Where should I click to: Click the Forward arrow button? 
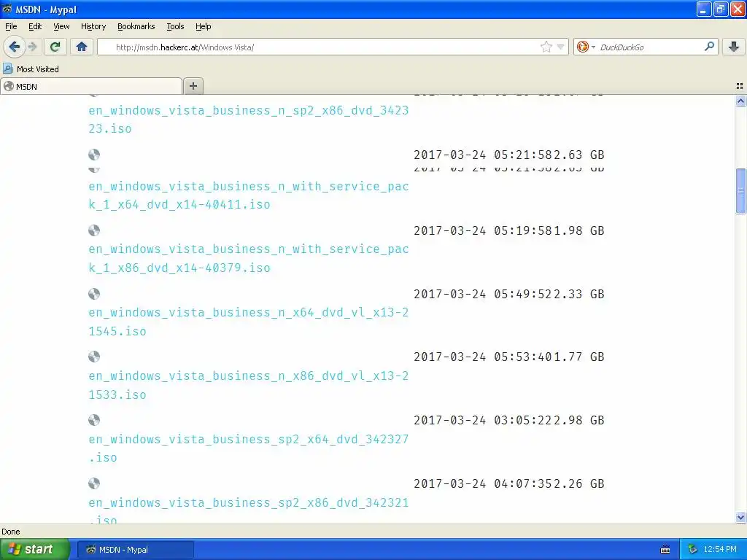[x=32, y=47]
